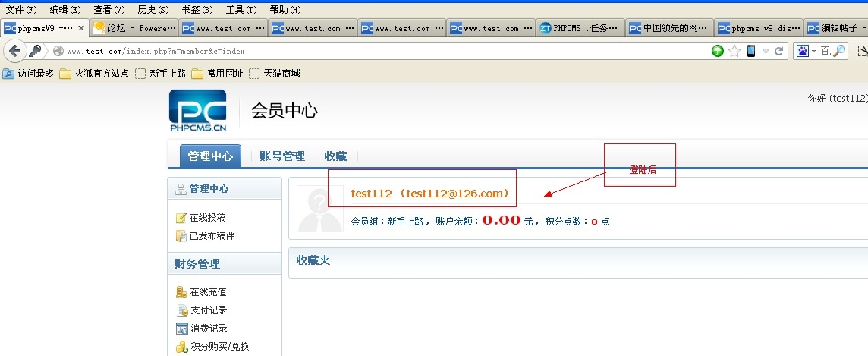Open the 在线投稿 sidebar link
The image size is (868, 356).
tap(207, 218)
